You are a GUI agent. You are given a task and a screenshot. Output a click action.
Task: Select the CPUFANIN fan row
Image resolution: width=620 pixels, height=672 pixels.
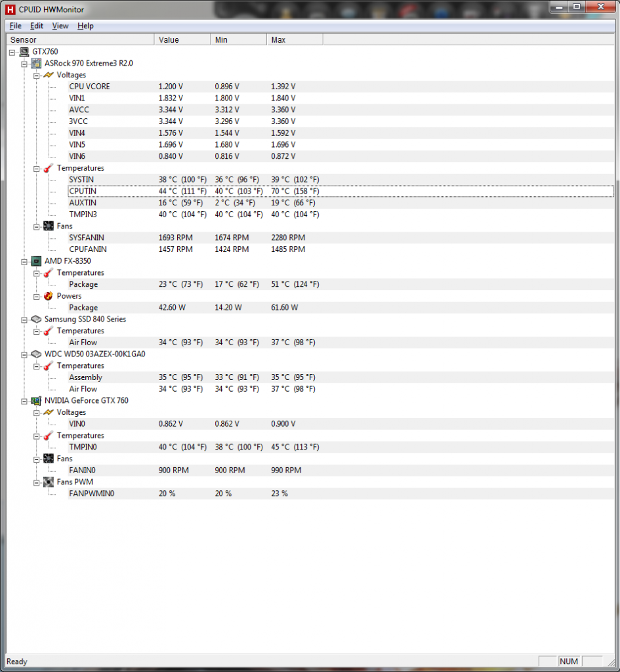[x=341, y=249]
